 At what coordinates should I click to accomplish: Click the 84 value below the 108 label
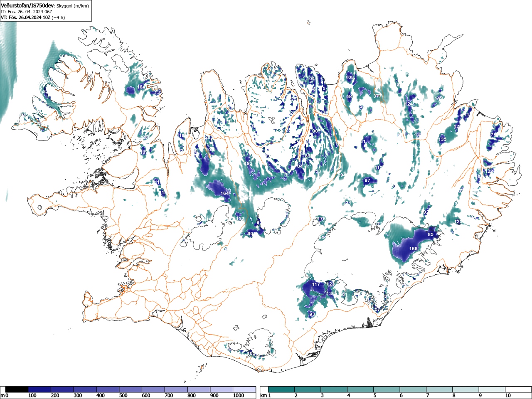coord(350,96)
